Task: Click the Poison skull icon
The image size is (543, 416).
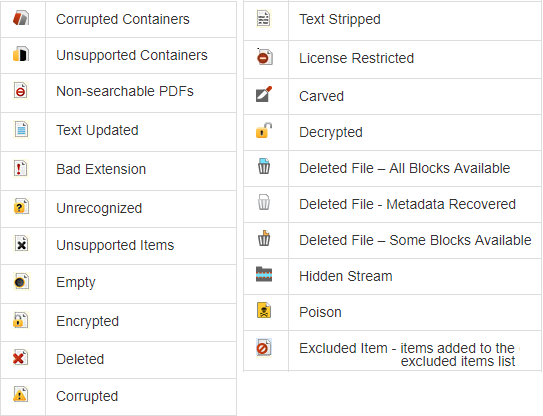Action: pyautogui.click(x=264, y=310)
